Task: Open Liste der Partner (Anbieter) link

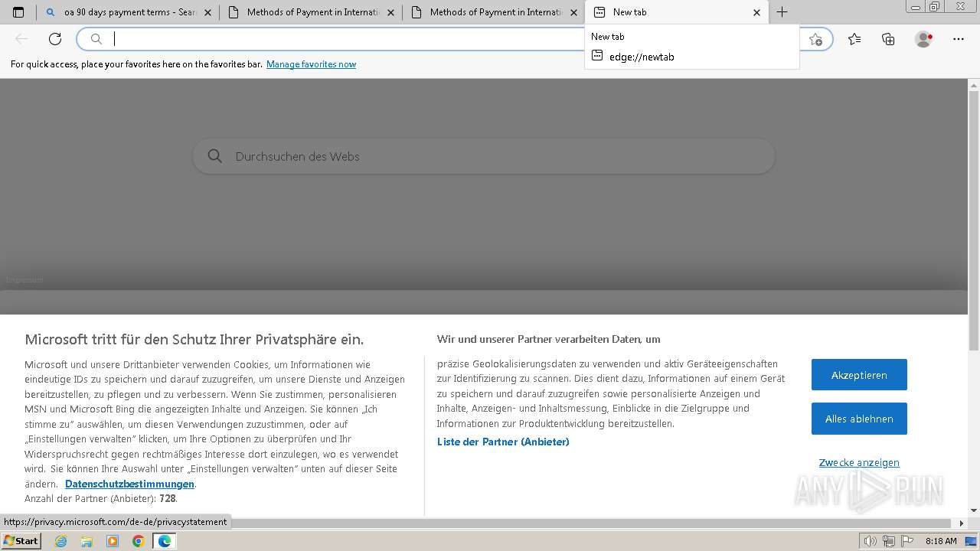Action: (503, 442)
